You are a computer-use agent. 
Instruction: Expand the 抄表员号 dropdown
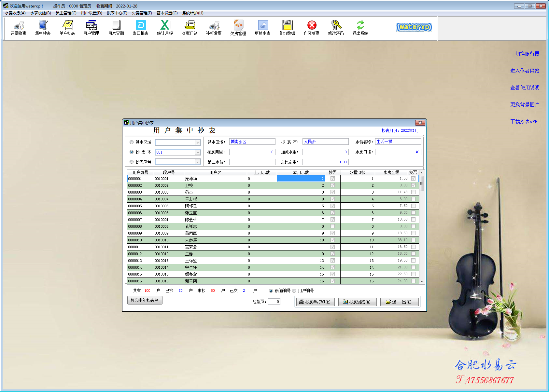[198, 162]
